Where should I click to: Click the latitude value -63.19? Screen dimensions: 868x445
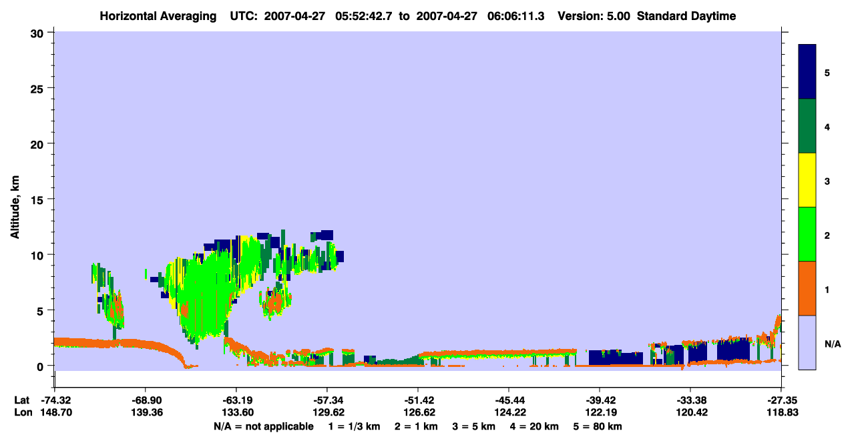point(236,400)
